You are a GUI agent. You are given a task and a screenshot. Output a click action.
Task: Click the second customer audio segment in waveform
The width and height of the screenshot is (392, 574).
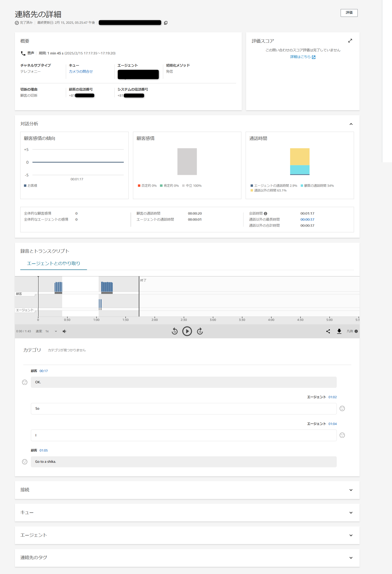[x=107, y=287]
